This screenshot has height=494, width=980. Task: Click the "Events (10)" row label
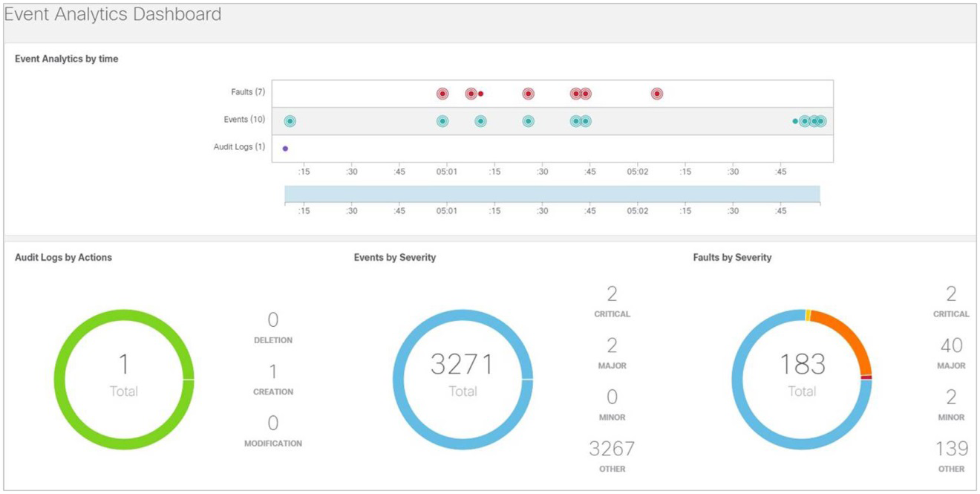pyautogui.click(x=244, y=120)
